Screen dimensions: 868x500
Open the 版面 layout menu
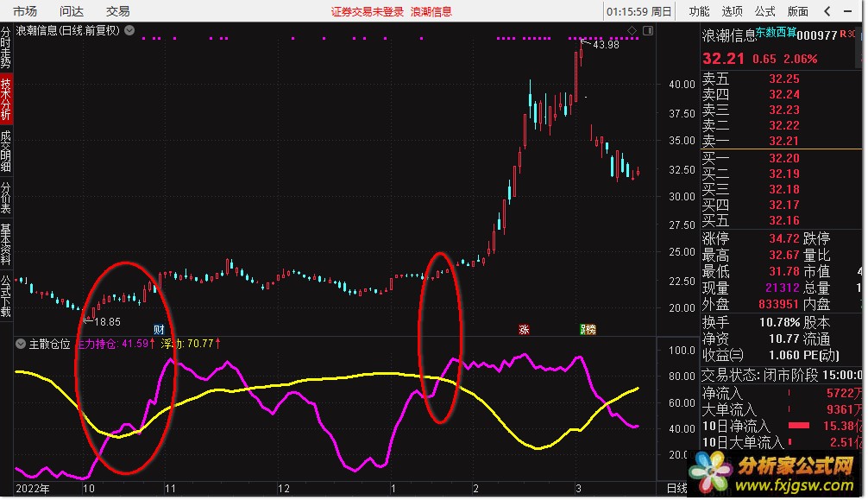pos(798,11)
